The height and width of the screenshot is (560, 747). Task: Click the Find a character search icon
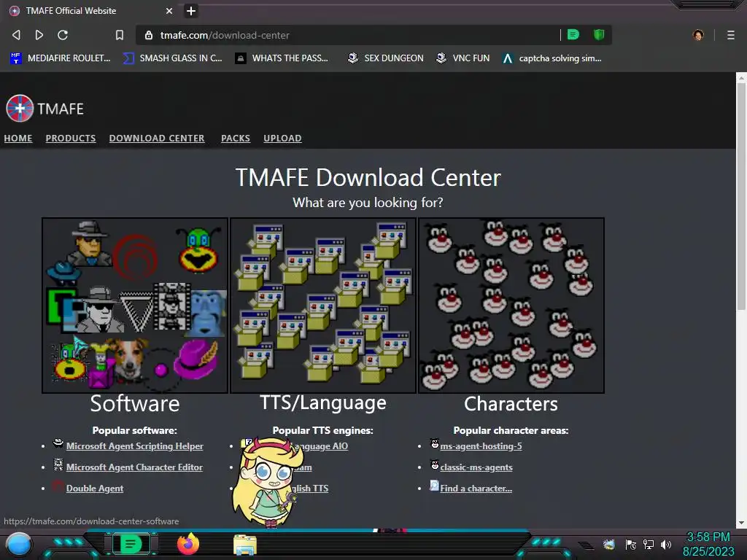pyautogui.click(x=435, y=485)
